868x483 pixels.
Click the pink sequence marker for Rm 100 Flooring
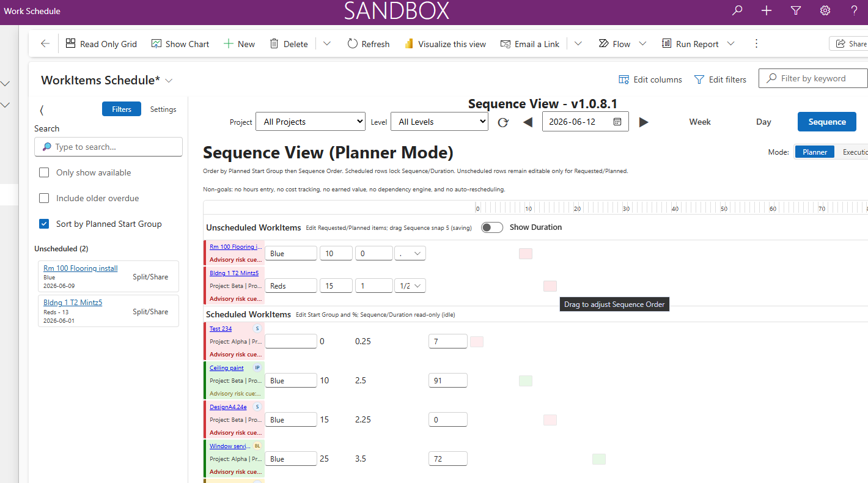point(526,254)
